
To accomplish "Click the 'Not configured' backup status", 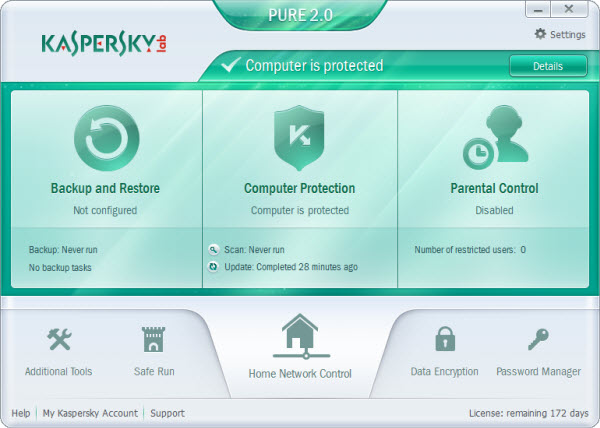I will tap(105, 210).
